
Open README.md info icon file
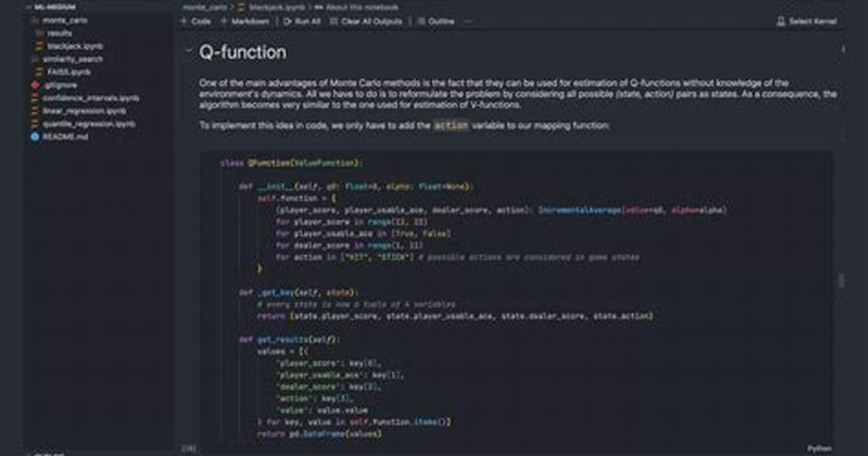[x=60, y=137]
